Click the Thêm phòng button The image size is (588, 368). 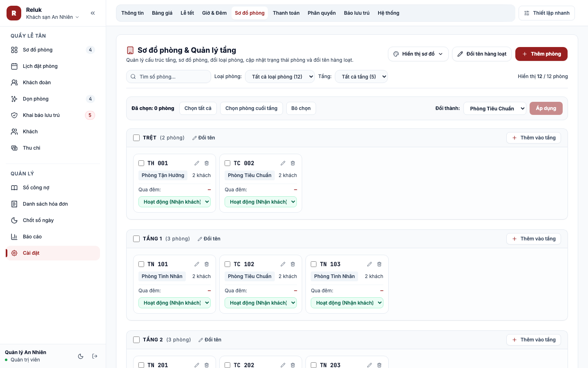point(541,54)
